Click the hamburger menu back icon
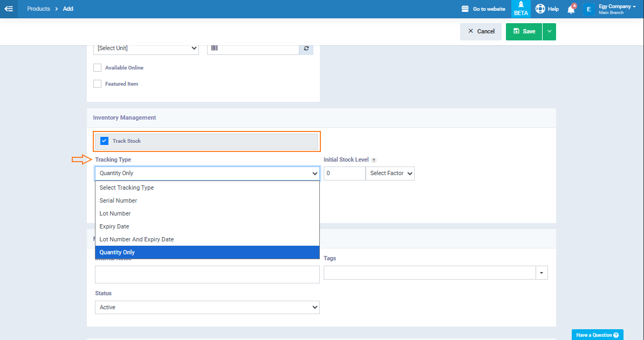This screenshot has height=340, width=644. (x=9, y=9)
